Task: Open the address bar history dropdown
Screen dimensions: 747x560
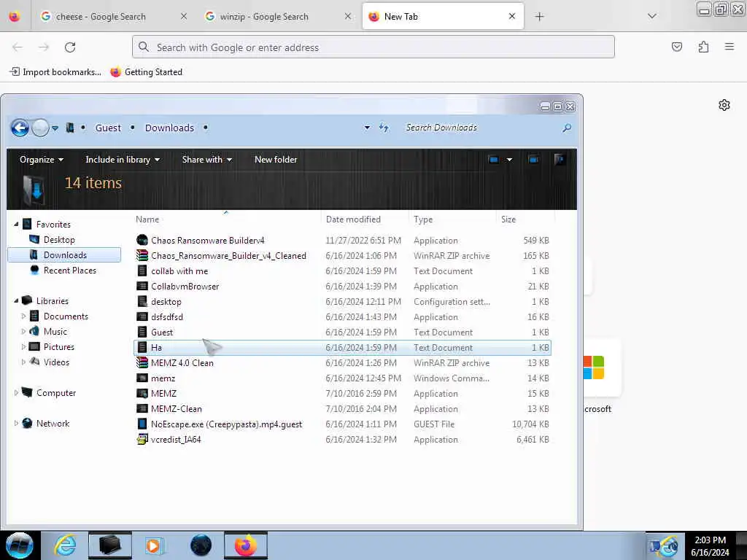Action: click(367, 128)
